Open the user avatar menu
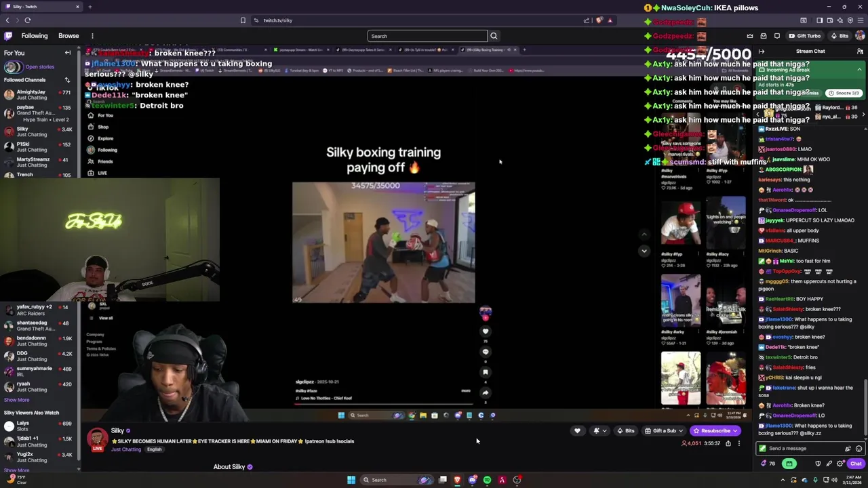 pos(860,36)
